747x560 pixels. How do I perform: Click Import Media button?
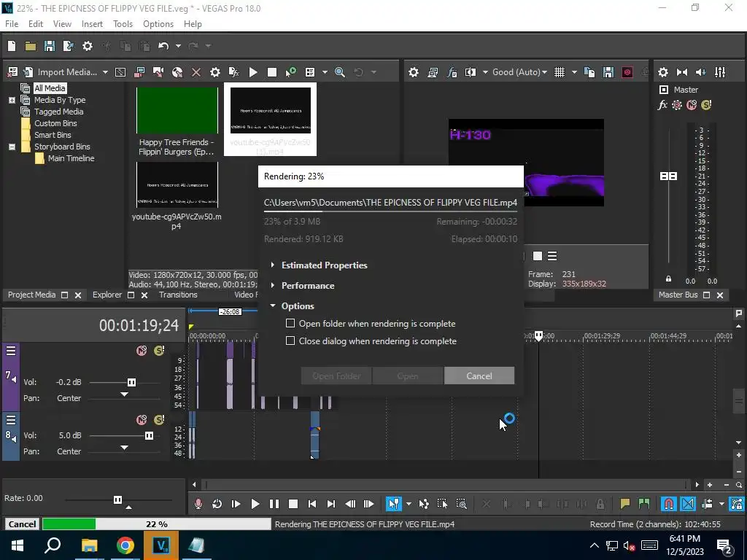67,72
